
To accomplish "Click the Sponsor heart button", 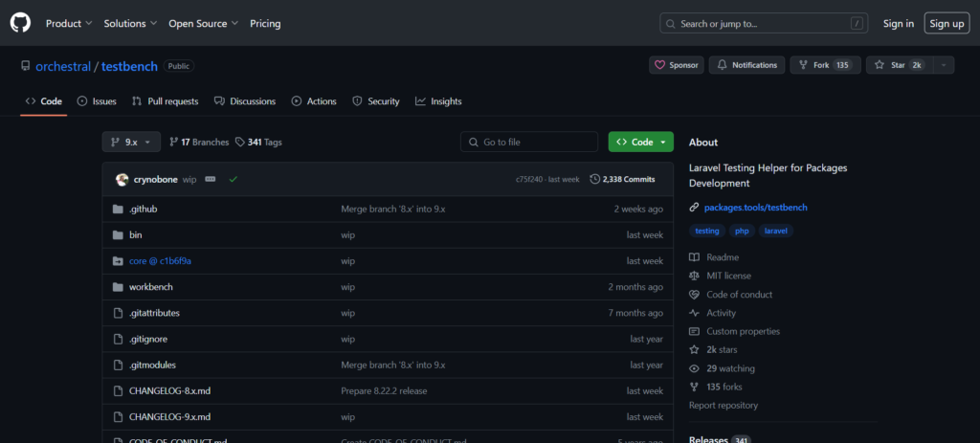I will point(677,65).
